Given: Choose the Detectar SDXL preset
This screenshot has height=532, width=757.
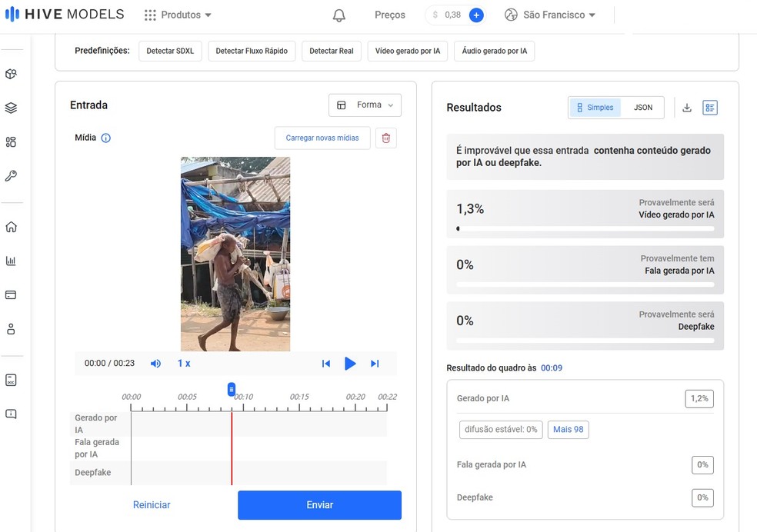Looking at the screenshot, I should (170, 52).
